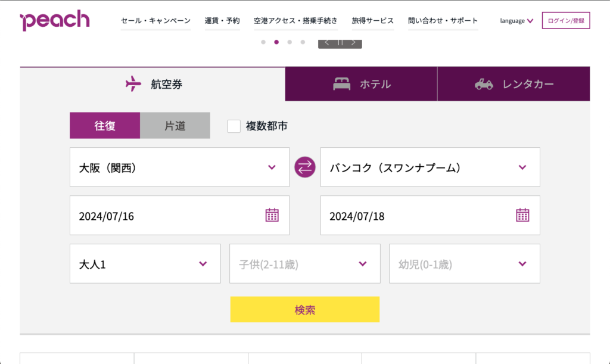Click the bed icon on the ホテル tab
Image resolution: width=610 pixels, height=364 pixels.
coord(343,83)
